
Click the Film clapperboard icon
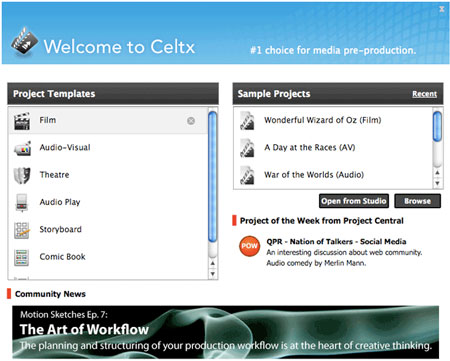22,121
